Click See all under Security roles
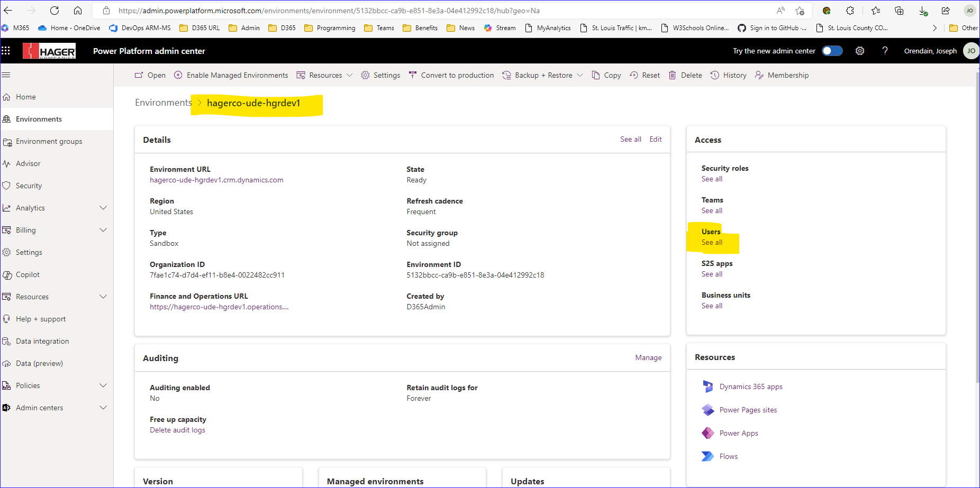980x488 pixels. (712, 179)
